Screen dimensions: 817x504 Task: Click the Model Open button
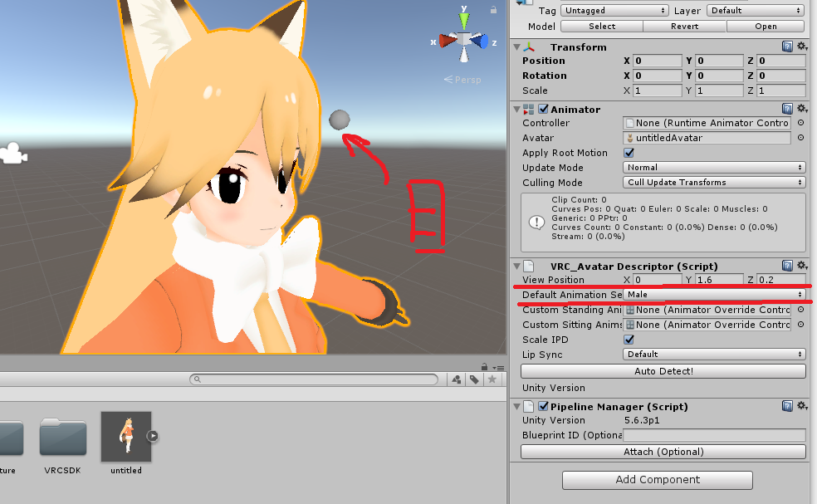click(x=766, y=26)
